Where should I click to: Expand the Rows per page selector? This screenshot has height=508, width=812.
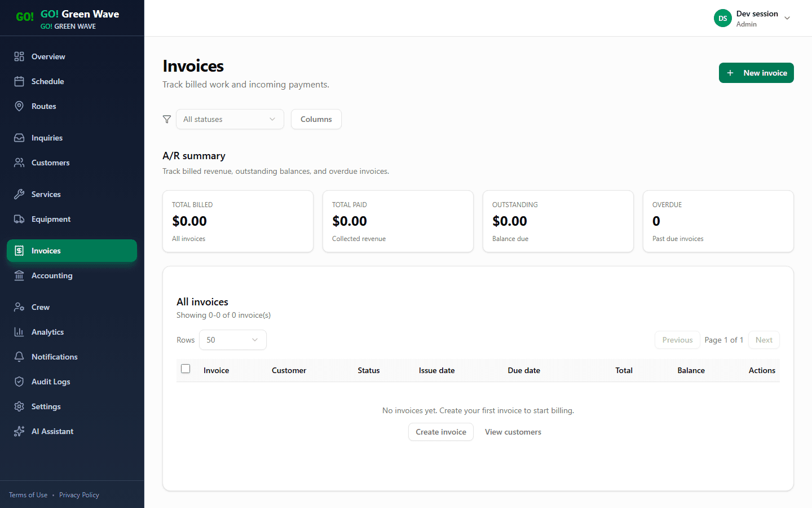(x=232, y=340)
